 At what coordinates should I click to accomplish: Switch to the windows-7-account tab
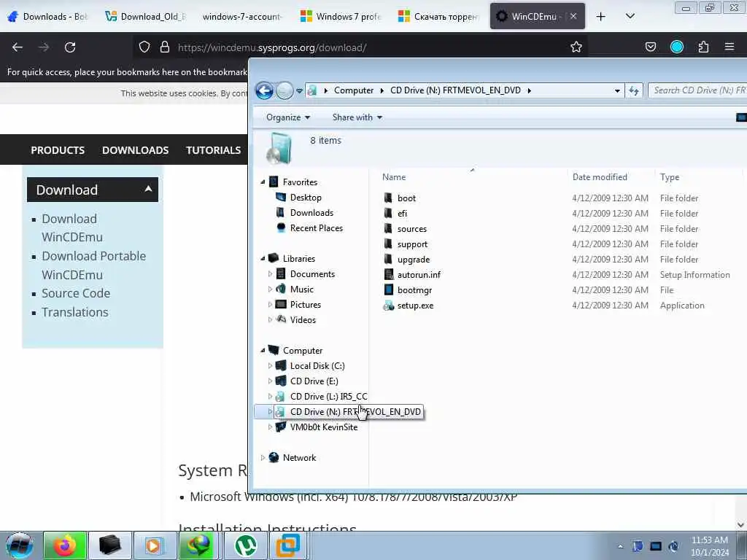[242, 17]
